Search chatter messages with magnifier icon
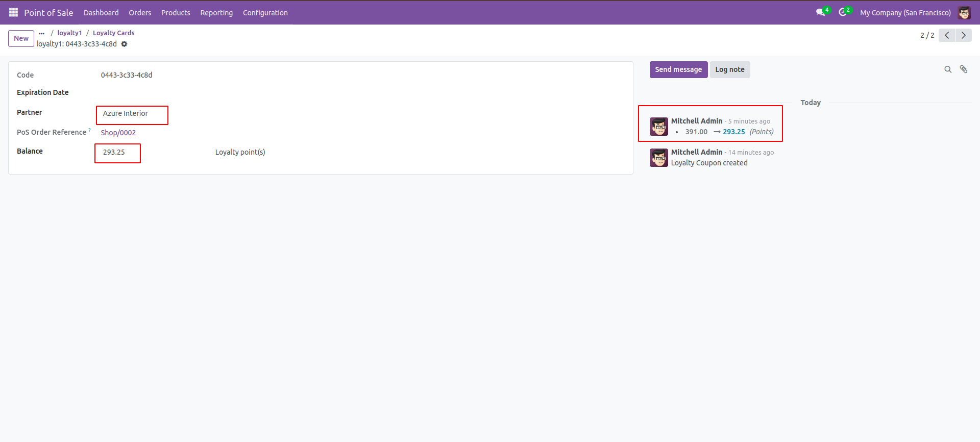The height and width of the screenshot is (442, 980). pyautogui.click(x=948, y=69)
